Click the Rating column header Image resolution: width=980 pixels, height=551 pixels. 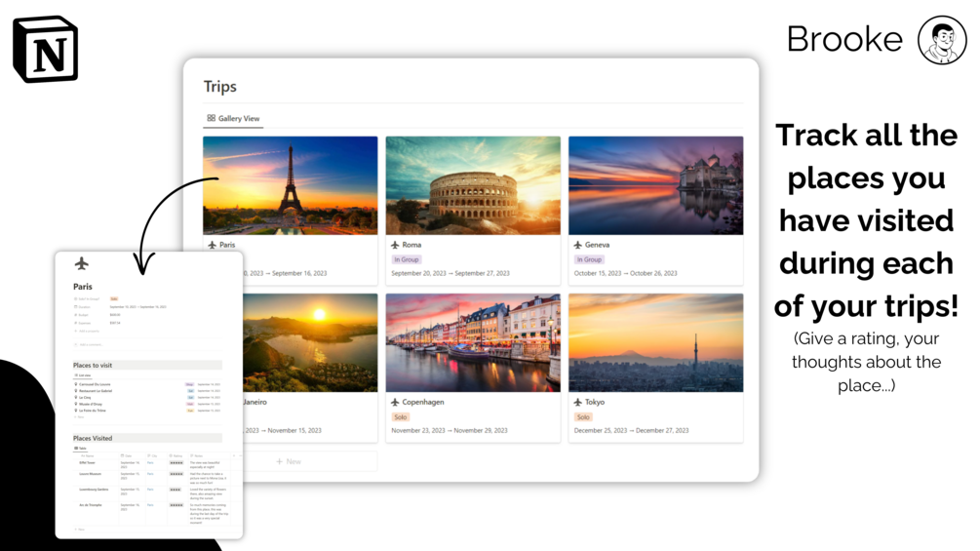[176, 455]
